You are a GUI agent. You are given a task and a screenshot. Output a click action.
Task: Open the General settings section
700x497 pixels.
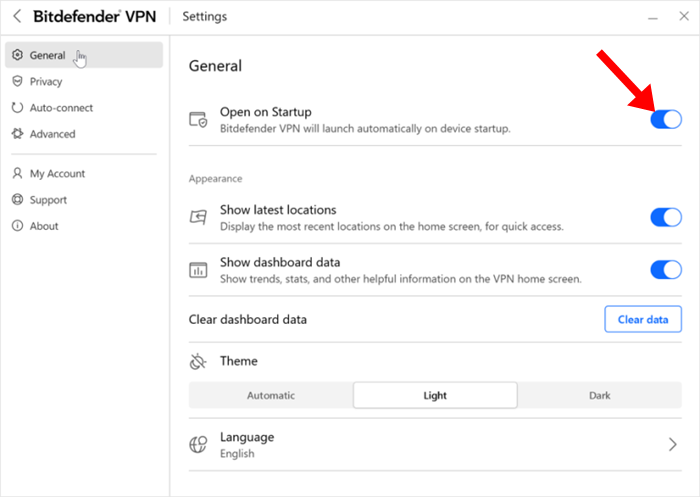tap(84, 55)
